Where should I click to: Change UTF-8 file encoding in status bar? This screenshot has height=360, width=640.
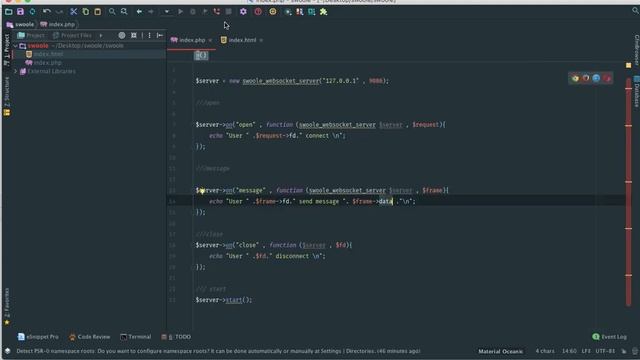click(605, 351)
